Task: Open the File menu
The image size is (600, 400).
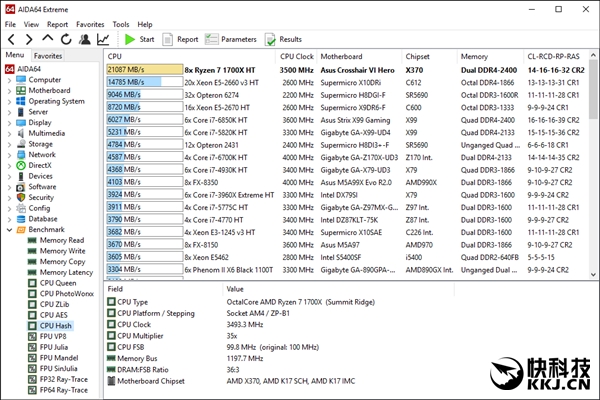Action: pyautogui.click(x=10, y=24)
